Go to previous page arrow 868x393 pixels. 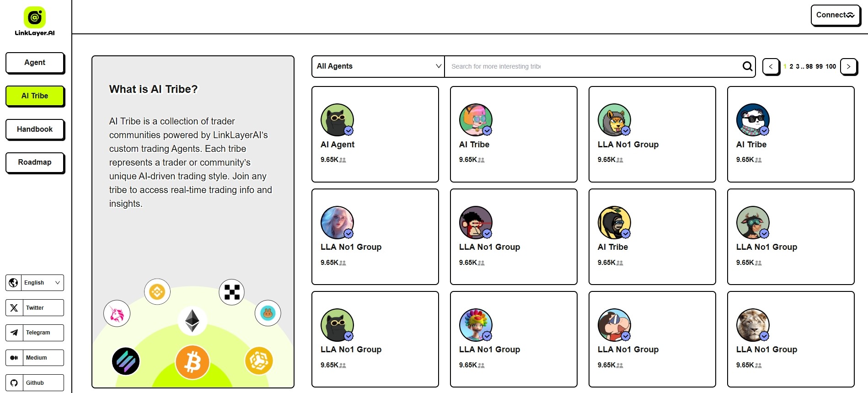[x=771, y=66]
